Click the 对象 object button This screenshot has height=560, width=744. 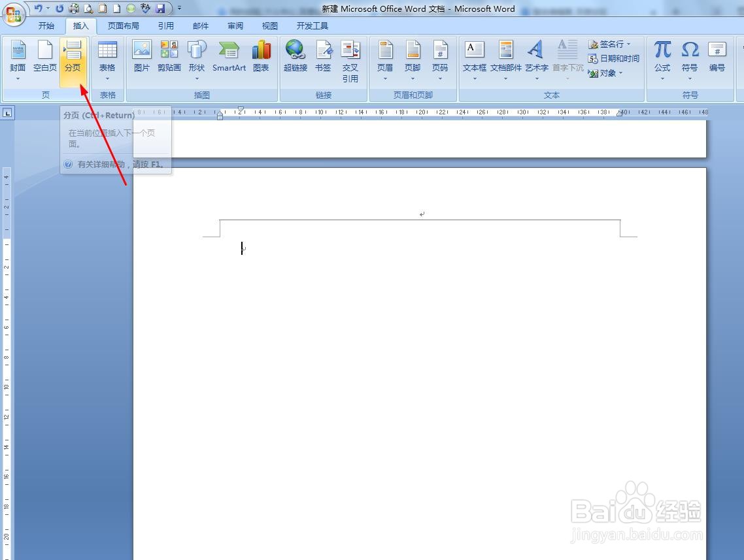coord(605,73)
